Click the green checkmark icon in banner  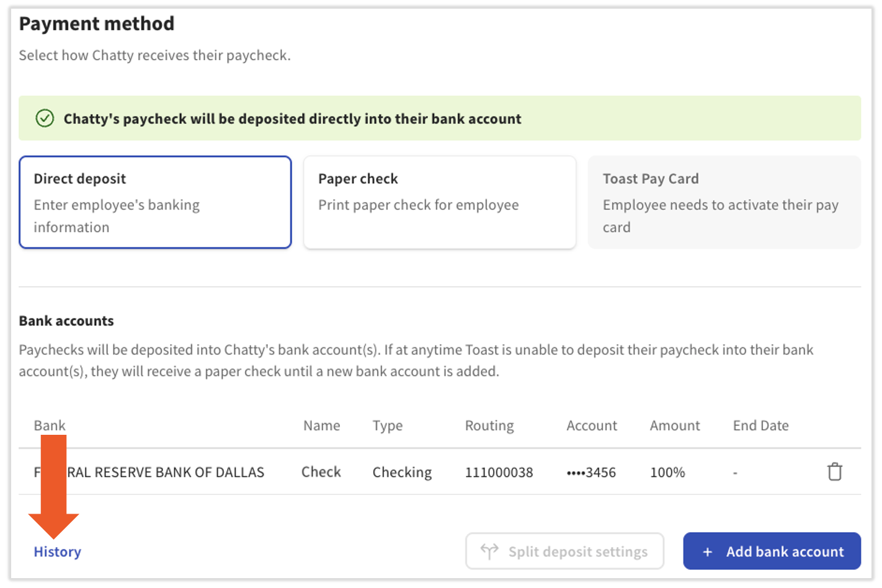[x=45, y=118]
